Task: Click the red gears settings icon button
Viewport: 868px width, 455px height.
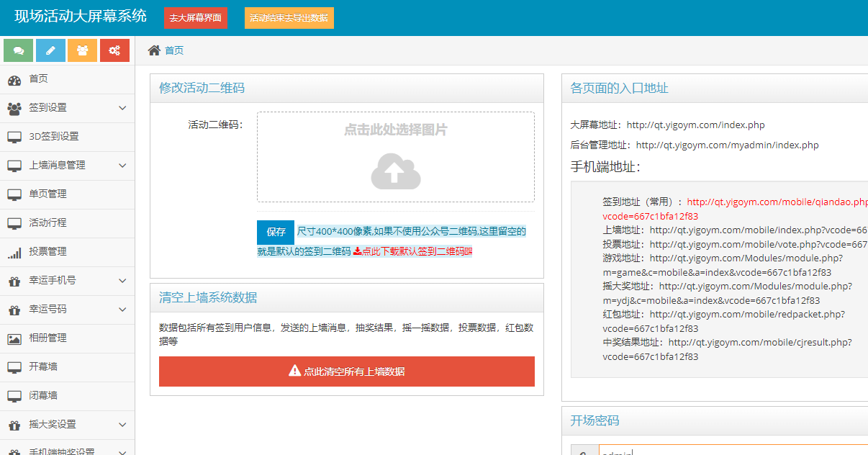Action: pos(114,50)
